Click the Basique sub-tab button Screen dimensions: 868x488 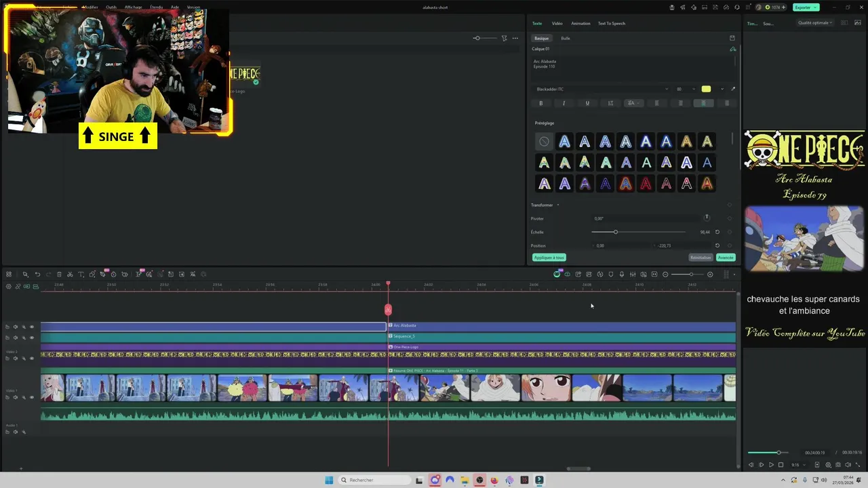[x=541, y=38]
